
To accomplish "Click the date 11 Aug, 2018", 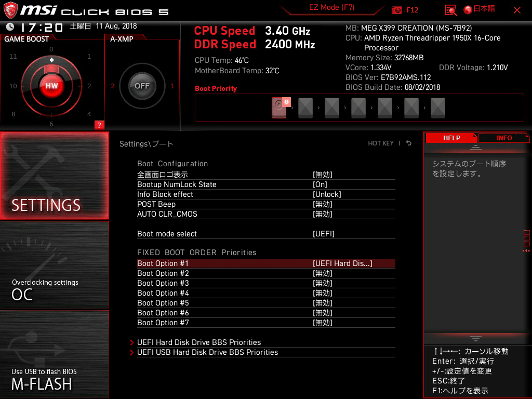I will 116,26.
